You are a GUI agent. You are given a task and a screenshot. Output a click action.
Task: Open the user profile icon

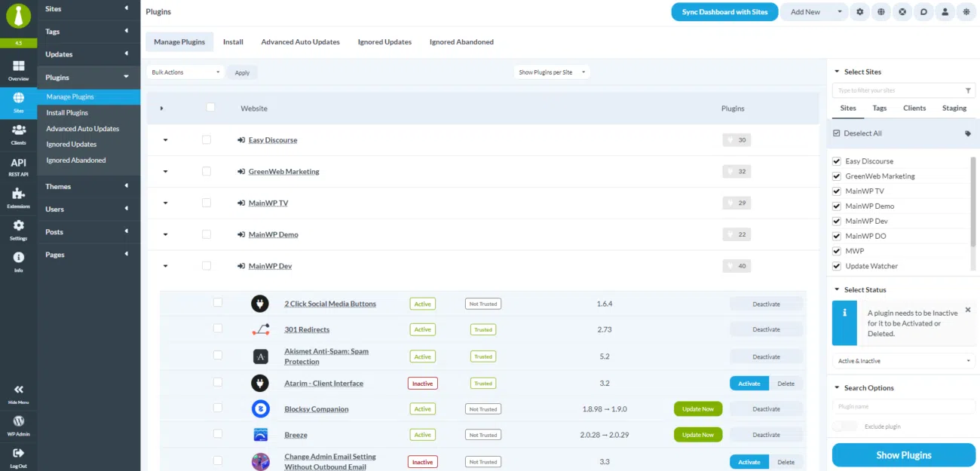point(944,12)
